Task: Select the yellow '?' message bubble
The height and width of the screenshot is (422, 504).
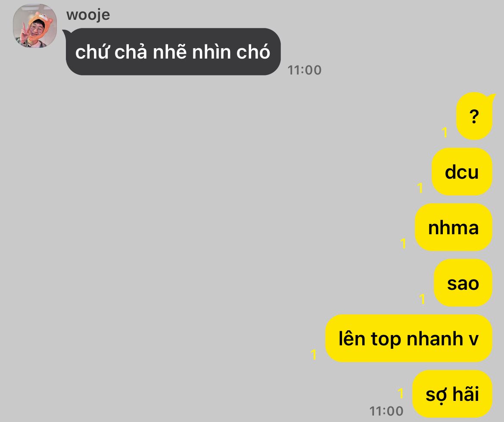Action: [474, 116]
